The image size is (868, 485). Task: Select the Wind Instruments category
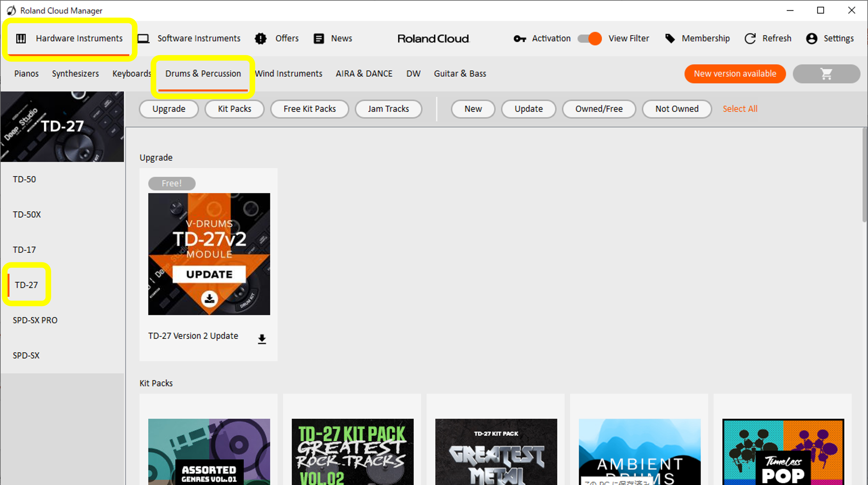[289, 73]
